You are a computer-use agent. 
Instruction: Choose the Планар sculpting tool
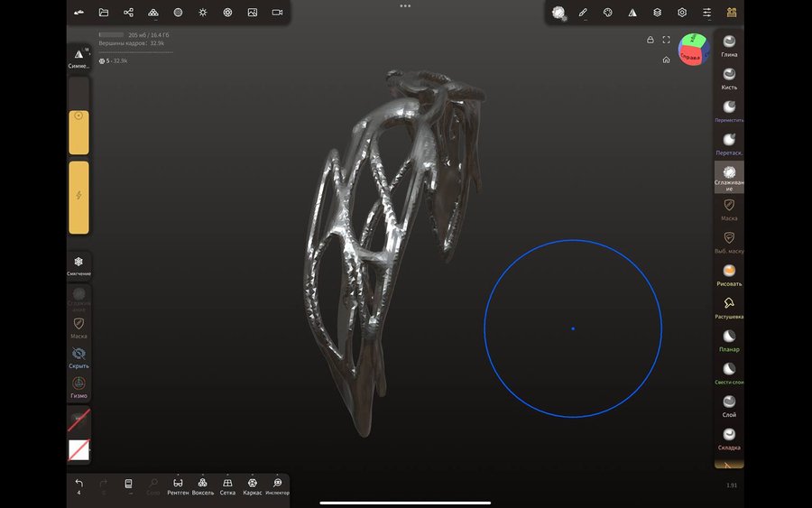point(729,337)
